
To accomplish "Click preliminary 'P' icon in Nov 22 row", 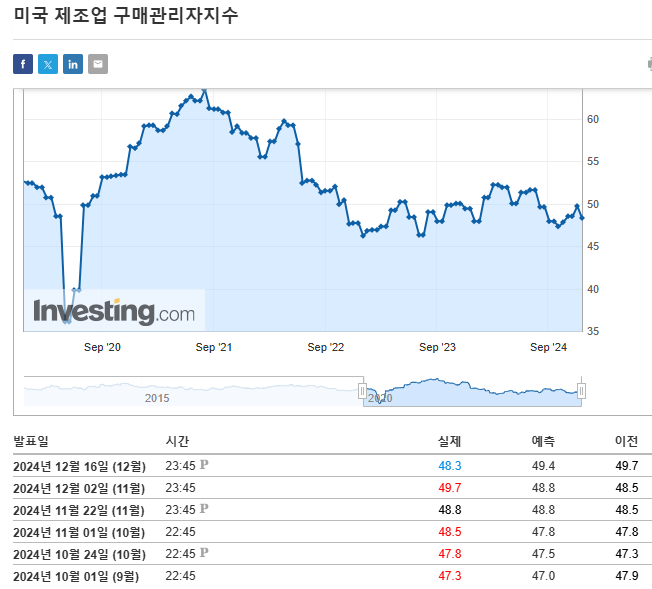I will (x=204, y=509).
